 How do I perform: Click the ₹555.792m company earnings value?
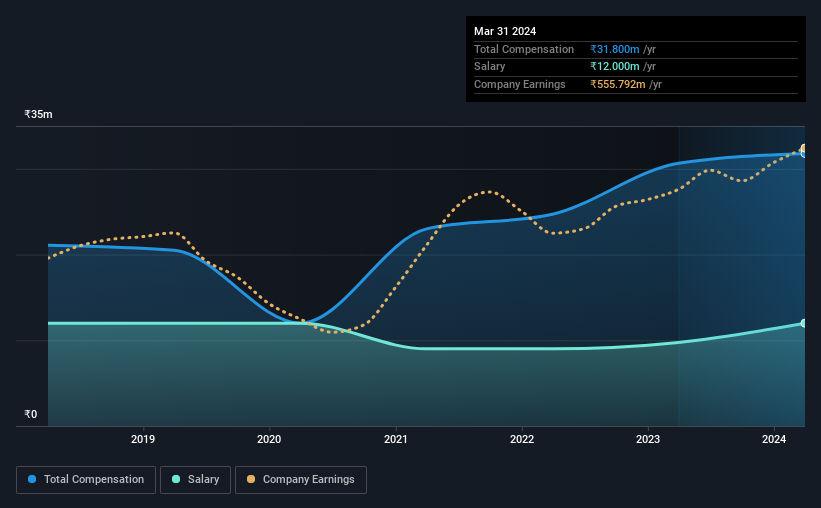[618, 84]
